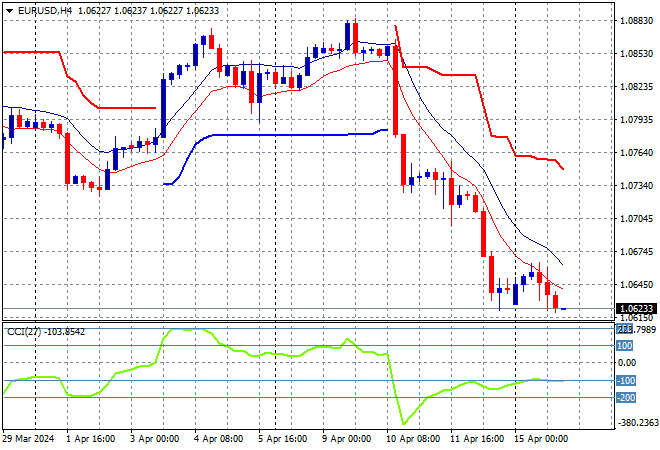
Task: Click the 1.07935 price scale value
Action: tap(636, 120)
